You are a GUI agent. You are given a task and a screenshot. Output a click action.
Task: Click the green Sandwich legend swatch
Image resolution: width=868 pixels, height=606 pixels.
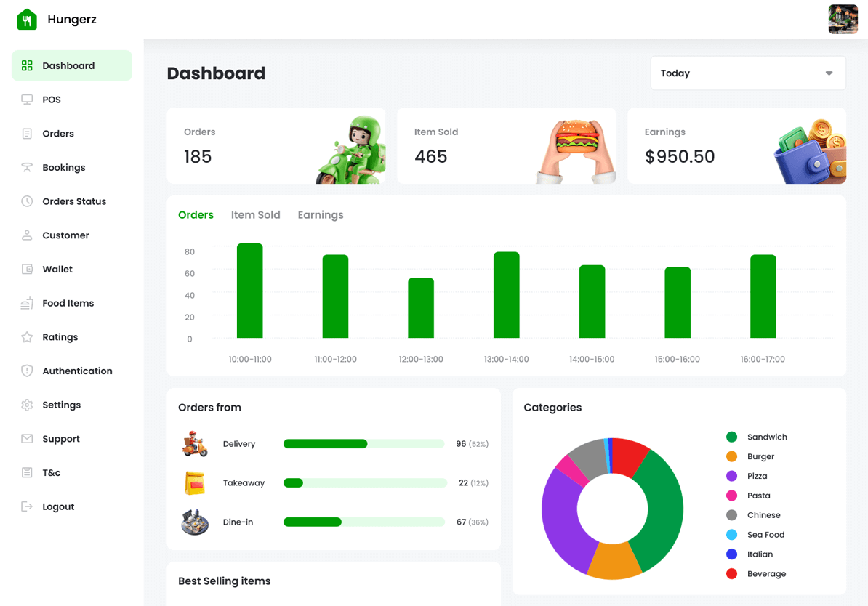731,437
